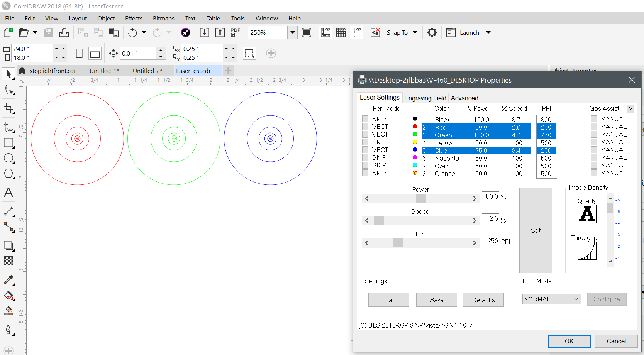Click the Publish to PDF icon
644x355 pixels.
pos(235,32)
